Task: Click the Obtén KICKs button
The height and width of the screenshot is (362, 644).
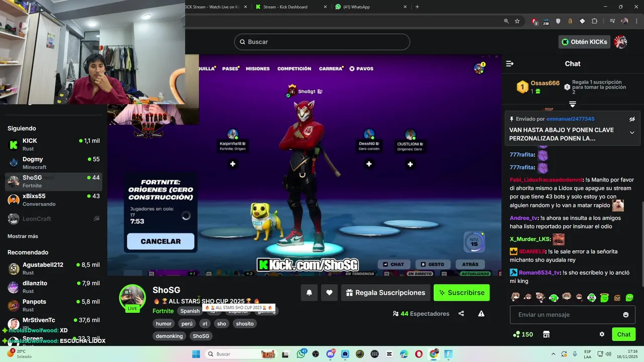Action: tap(585, 42)
